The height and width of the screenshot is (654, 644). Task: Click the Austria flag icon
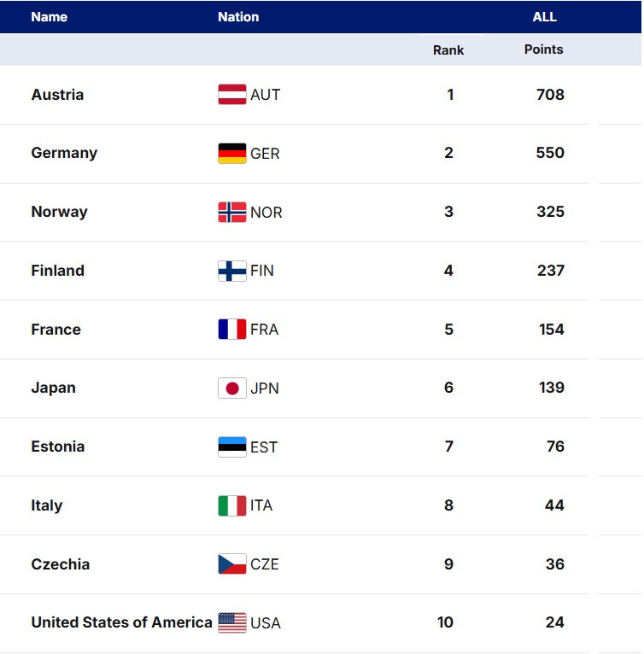coord(231,95)
